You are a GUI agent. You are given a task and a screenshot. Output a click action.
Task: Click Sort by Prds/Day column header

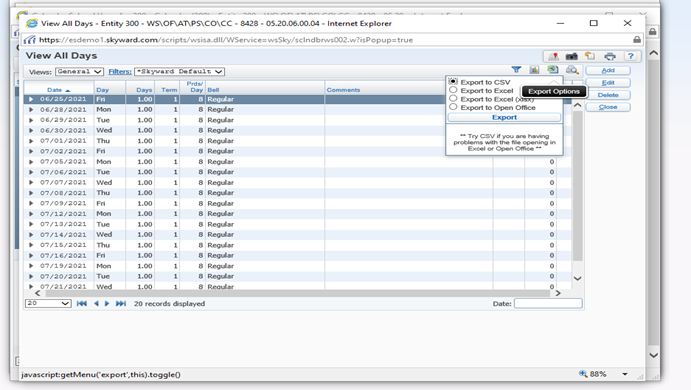(194, 87)
